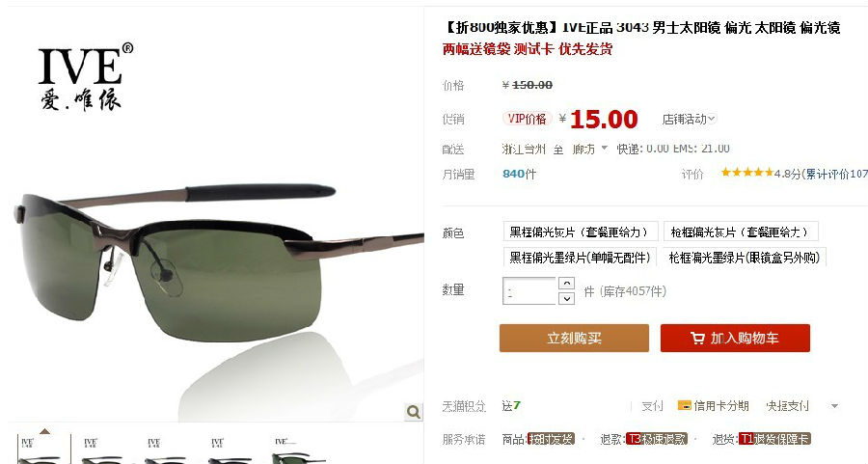This screenshot has height=464, width=868.
Task: Click the T3 极速退款 service badge
Action: coord(657,439)
